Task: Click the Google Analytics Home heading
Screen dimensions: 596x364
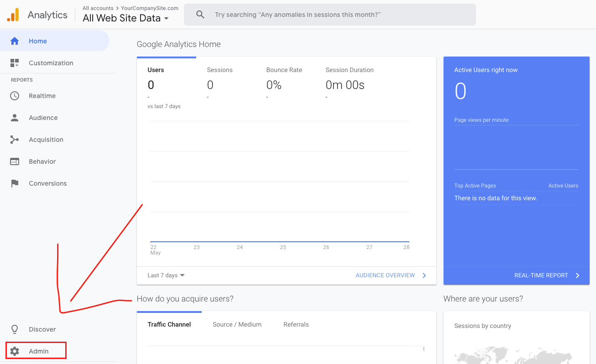Action: click(179, 44)
